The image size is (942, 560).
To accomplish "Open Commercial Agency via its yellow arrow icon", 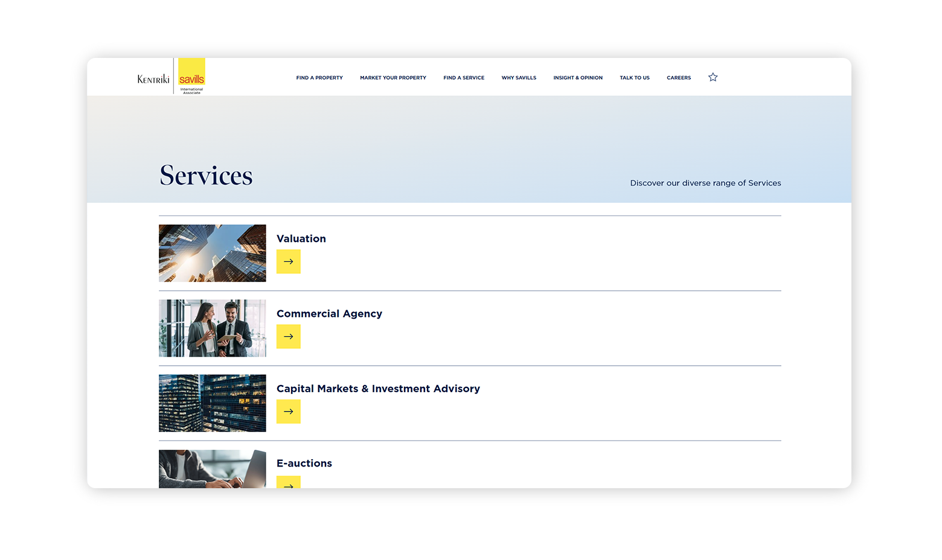I will (288, 336).
